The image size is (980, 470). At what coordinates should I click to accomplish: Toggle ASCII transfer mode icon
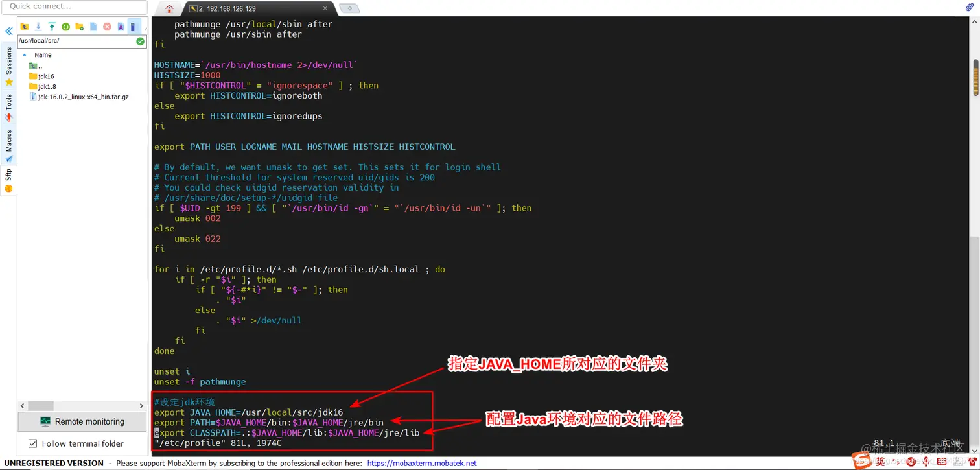click(121, 27)
